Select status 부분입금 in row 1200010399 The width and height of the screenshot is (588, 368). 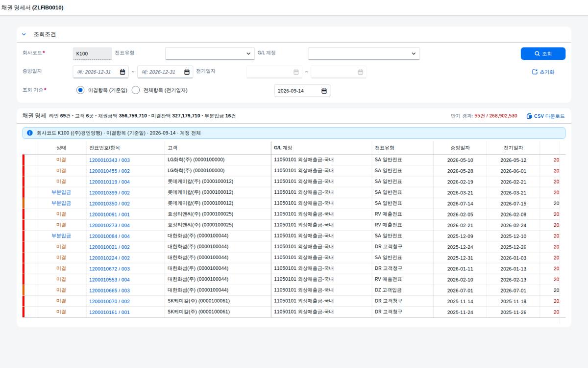pos(61,192)
